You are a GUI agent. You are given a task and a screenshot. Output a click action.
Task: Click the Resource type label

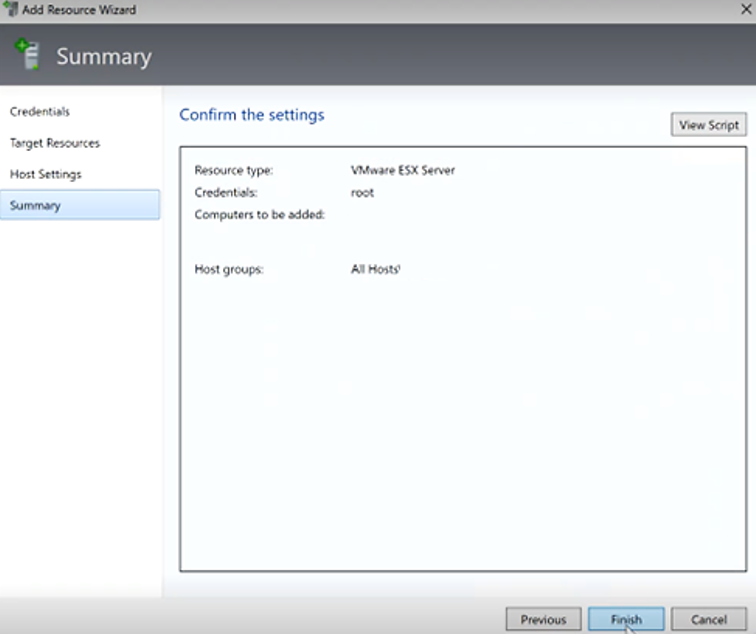point(233,170)
